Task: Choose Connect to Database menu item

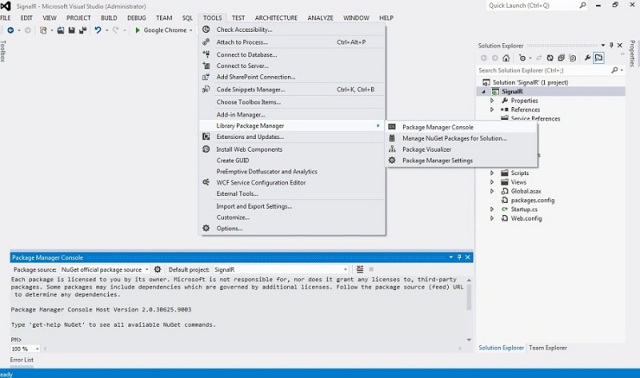Action: click(x=292, y=55)
